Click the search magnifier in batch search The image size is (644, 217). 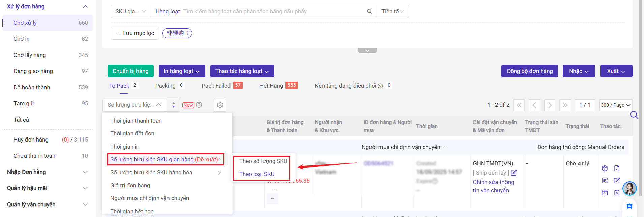[369, 11]
